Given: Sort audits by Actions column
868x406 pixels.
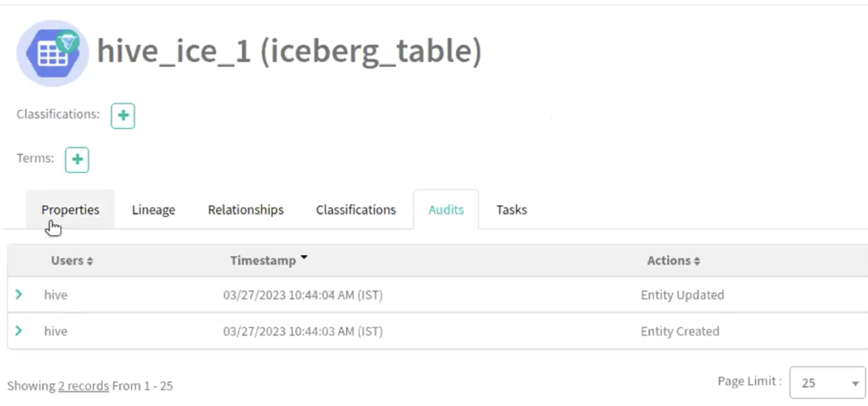Looking at the screenshot, I should point(673,260).
